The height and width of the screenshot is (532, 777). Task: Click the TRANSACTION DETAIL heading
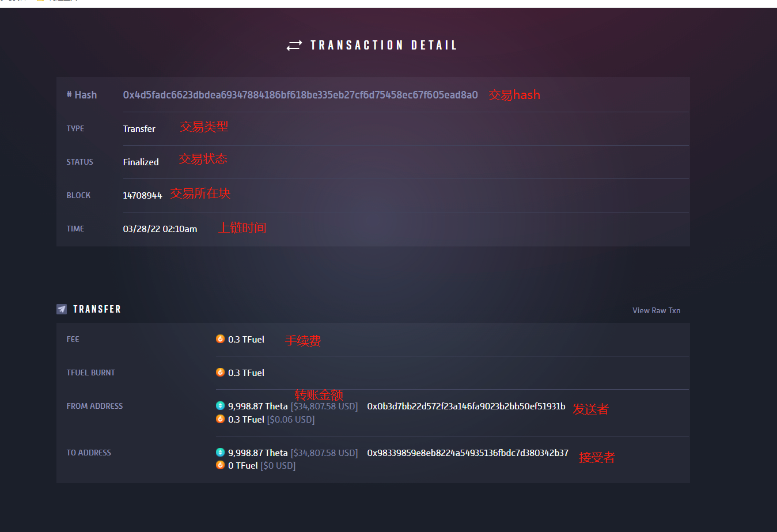tap(384, 45)
